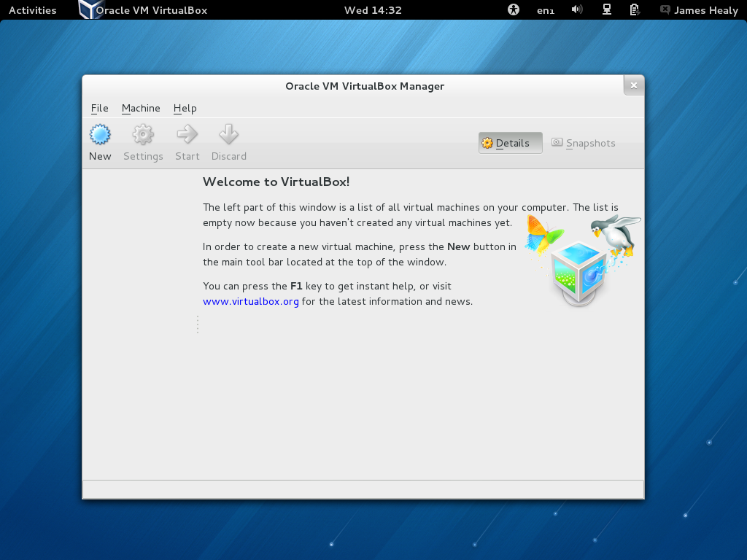Visit the www.virtualbox.org link
Screen dimensions: 747x560
click(251, 301)
